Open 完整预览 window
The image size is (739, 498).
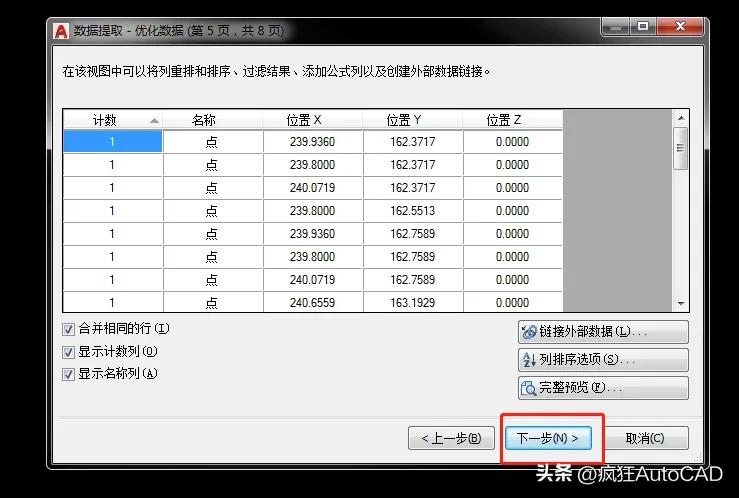pos(603,388)
